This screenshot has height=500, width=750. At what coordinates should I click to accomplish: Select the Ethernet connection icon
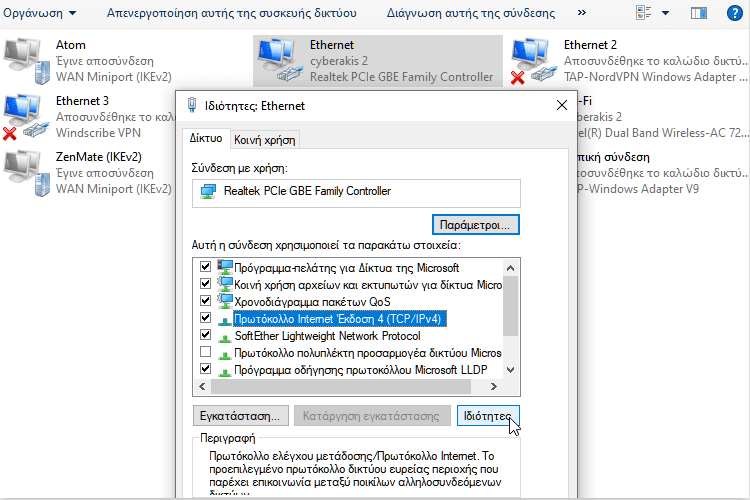281,60
